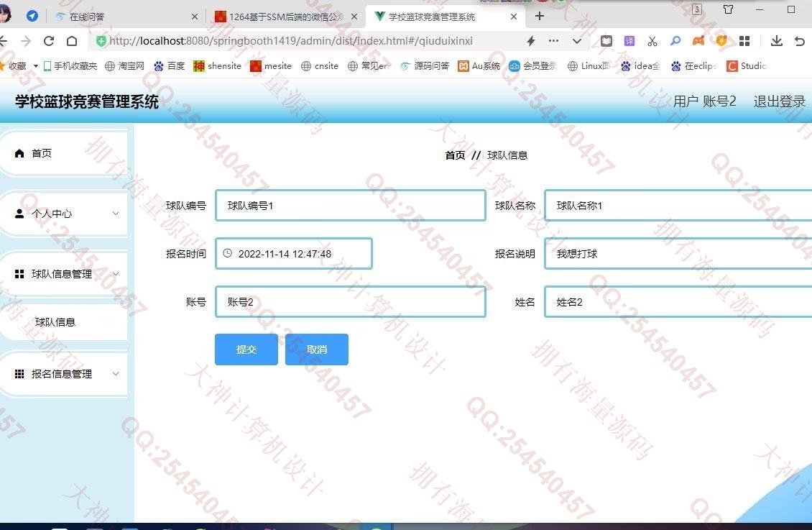Click the 球队编号 input field
The image size is (812, 530).
click(x=351, y=206)
